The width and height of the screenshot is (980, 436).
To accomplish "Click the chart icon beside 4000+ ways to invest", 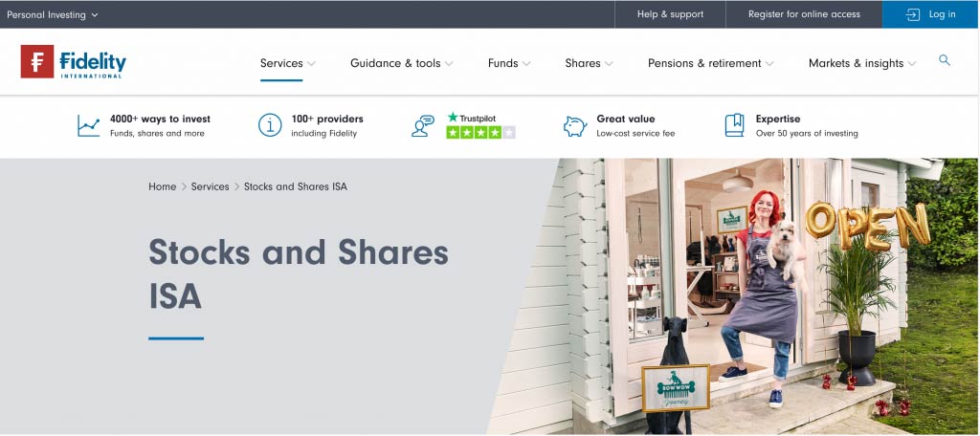I will (x=88, y=125).
